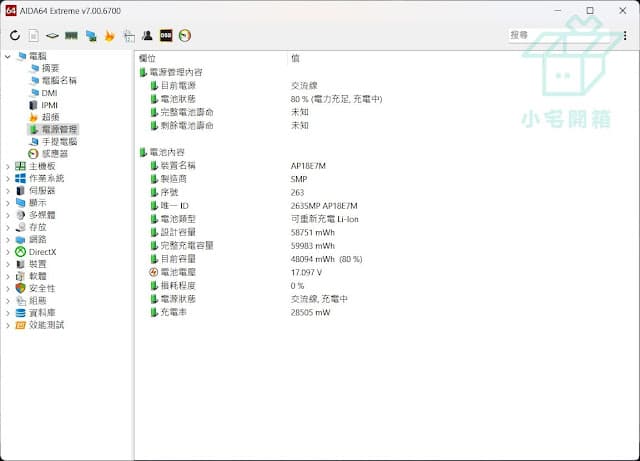Select the 電源管理內容 group row
The height and width of the screenshot is (461, 640).
click(171, 72)
